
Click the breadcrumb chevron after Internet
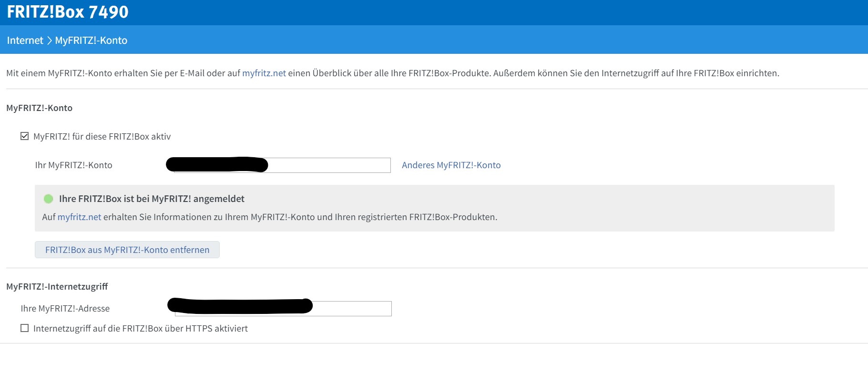[x=49, y=40]
